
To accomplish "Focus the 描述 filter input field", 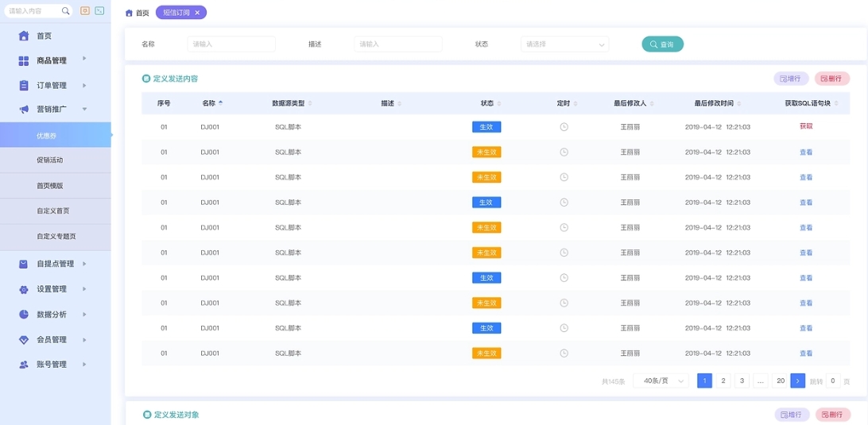I will [398, 44].
